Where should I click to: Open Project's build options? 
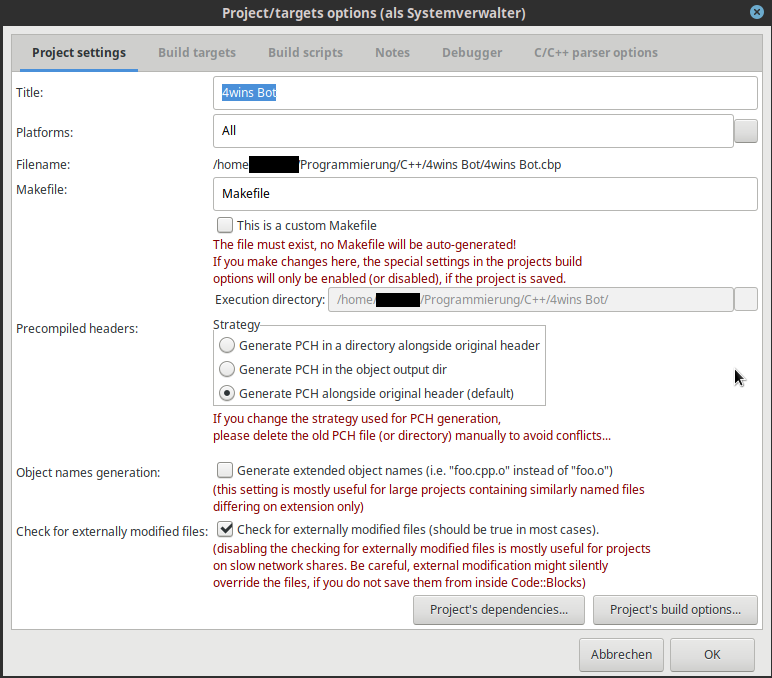click(x=675, y=610)
